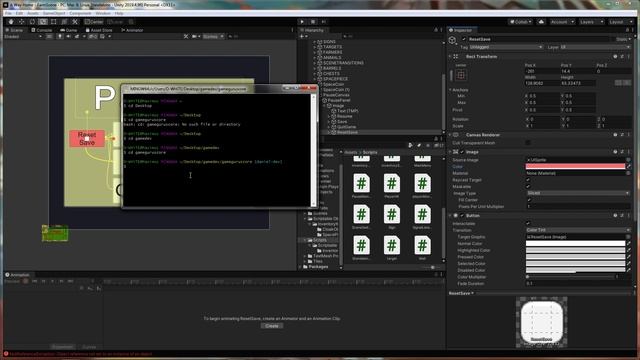The height and width of the screenshot is (360, 640).
Task: Open the Gizmos dropdown in Scene view
Action: tap(213, 36)
